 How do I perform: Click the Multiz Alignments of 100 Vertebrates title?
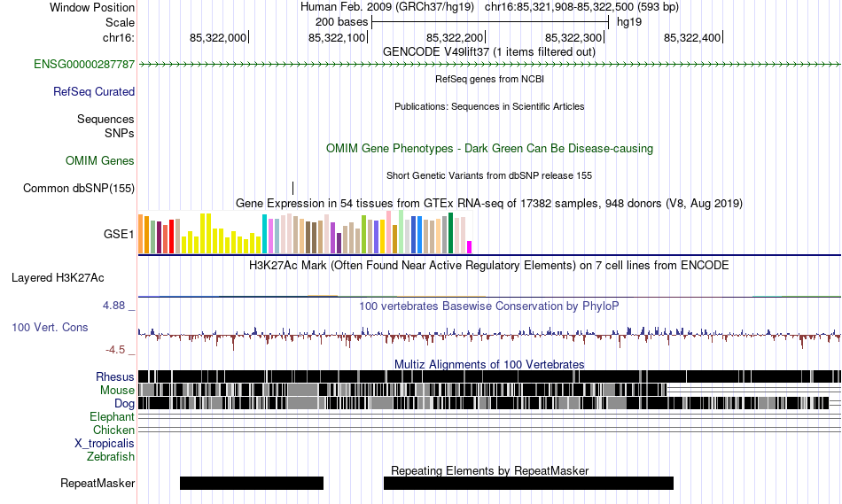[488, 364]
